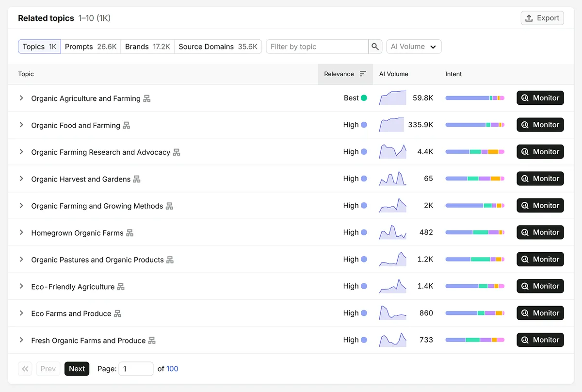Viewport: 582px width, 392px height.
Task: Click the Topic column header
Action: (x=26, y=74)
